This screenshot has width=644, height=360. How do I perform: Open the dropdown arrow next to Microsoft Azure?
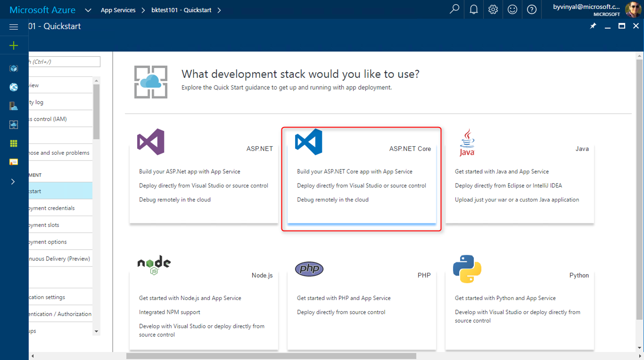pos(88,10)
